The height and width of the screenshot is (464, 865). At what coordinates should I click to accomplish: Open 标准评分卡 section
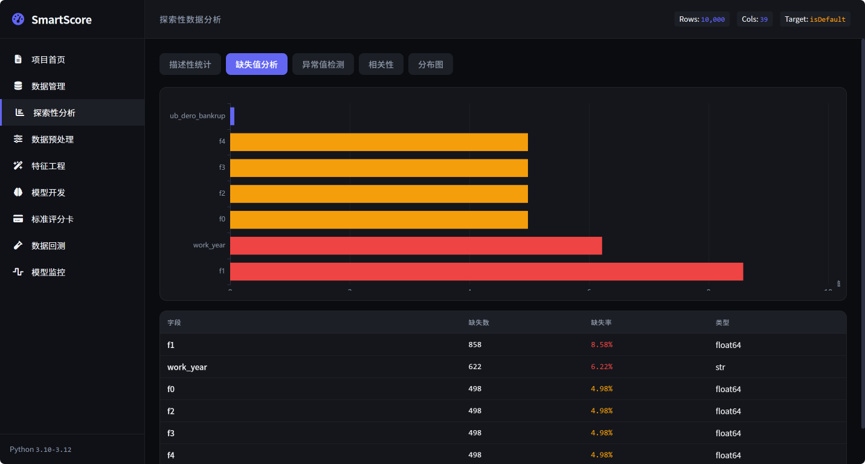72,218
